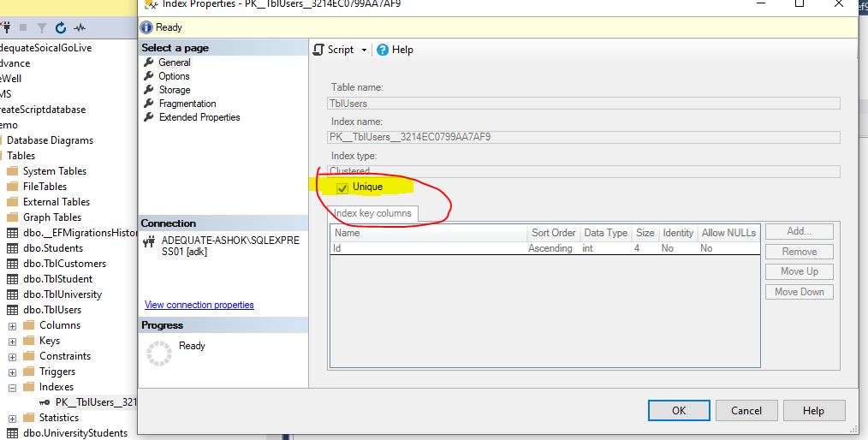Click the Cancel button
The image size is (868, 440).
[x=746, y=411]
